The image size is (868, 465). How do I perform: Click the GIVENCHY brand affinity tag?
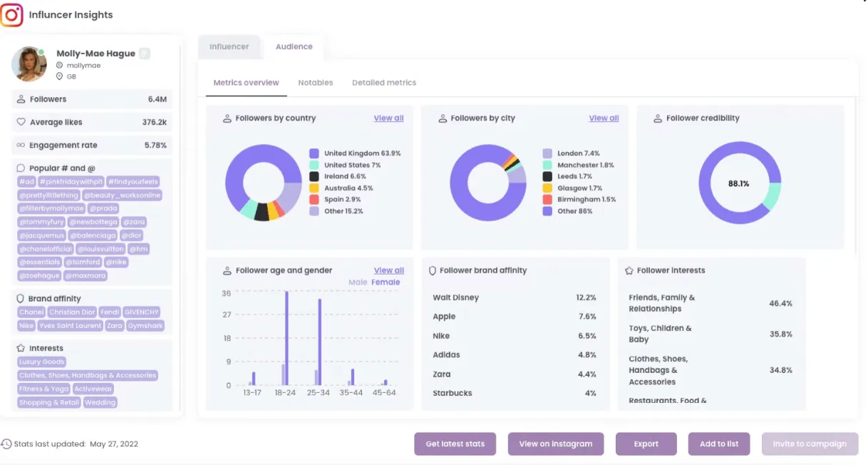pyautogui.click(x=141, y=312)
